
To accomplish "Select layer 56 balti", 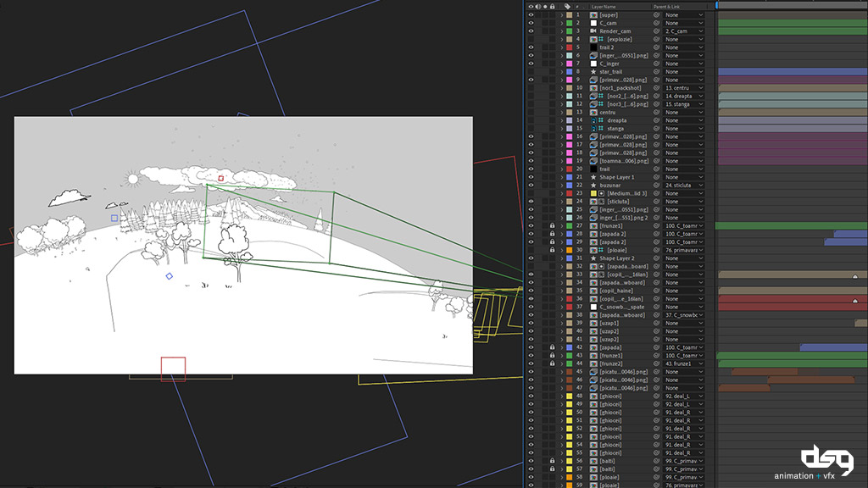I will coord(607,461).
